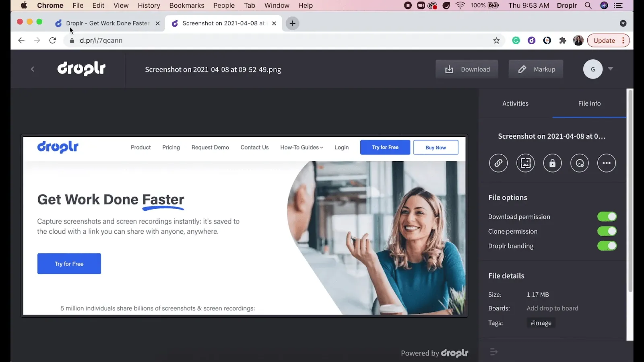Viewport: 644px width, 362px height.
Task: Open the Chrome three-dot menu beside Update
Action: (x=623, y=41)
